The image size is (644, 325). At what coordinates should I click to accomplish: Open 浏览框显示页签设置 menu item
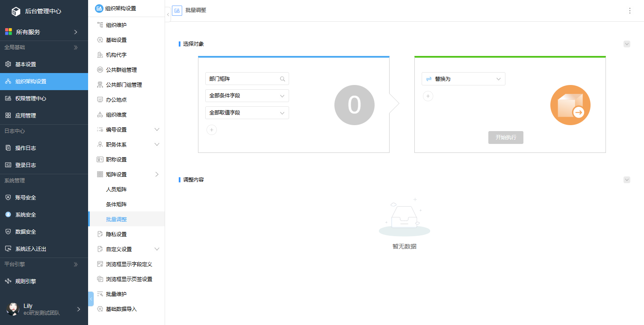[x=126, y=279]
